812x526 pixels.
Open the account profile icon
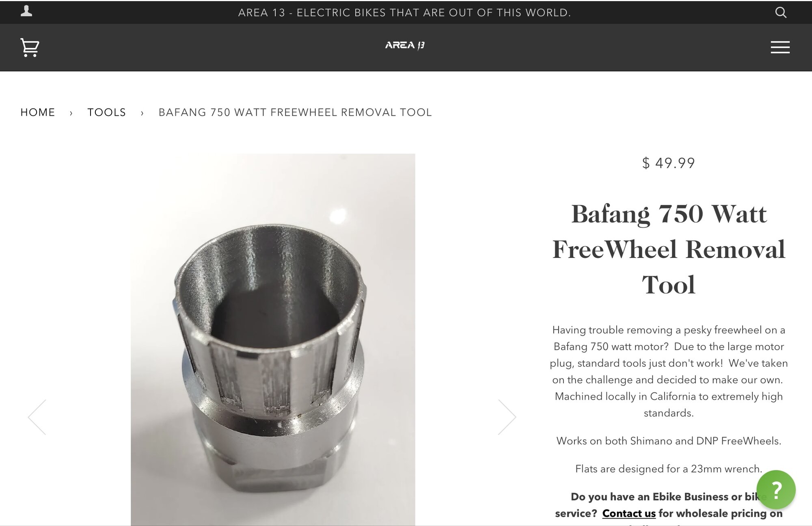[x=26, y=11]
